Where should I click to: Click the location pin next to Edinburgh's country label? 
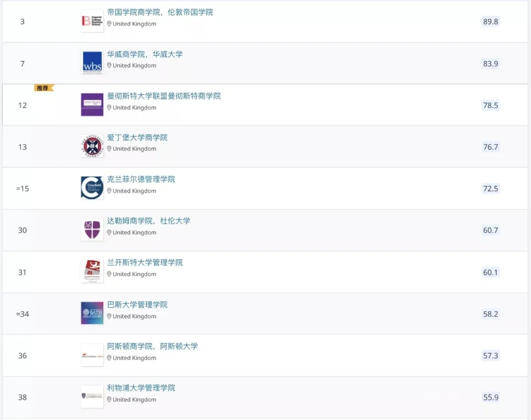(109, 149)
